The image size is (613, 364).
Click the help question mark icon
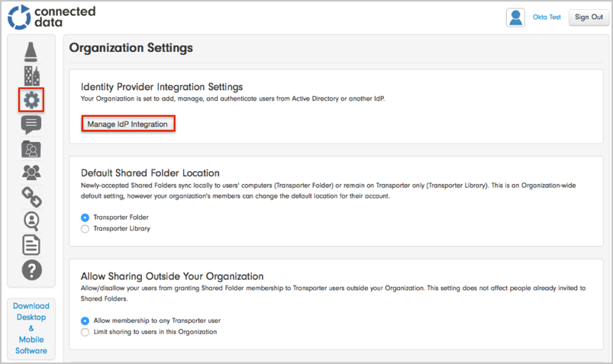31,269
